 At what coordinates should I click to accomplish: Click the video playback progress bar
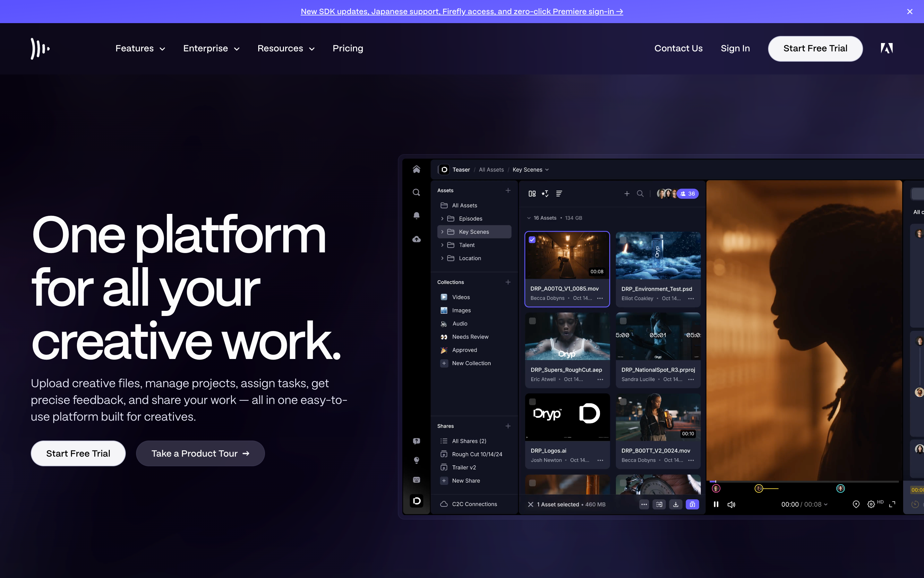pos(804,482)
